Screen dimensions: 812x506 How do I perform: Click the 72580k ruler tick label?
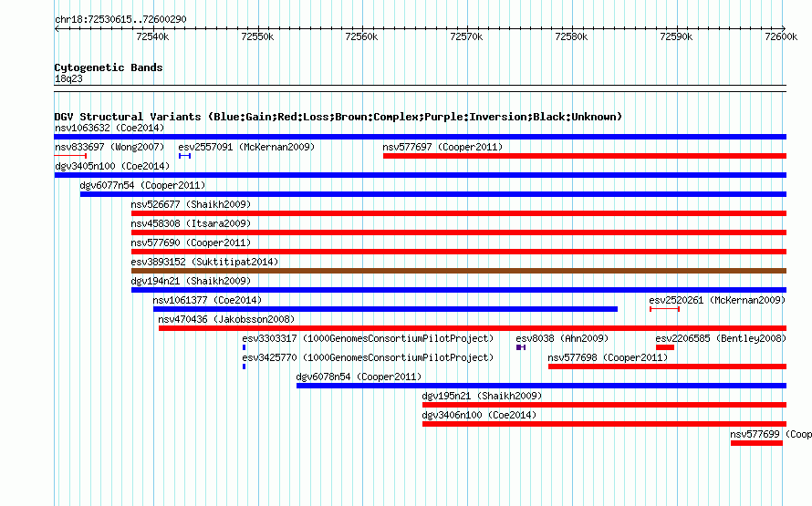[x=571, y=36]
